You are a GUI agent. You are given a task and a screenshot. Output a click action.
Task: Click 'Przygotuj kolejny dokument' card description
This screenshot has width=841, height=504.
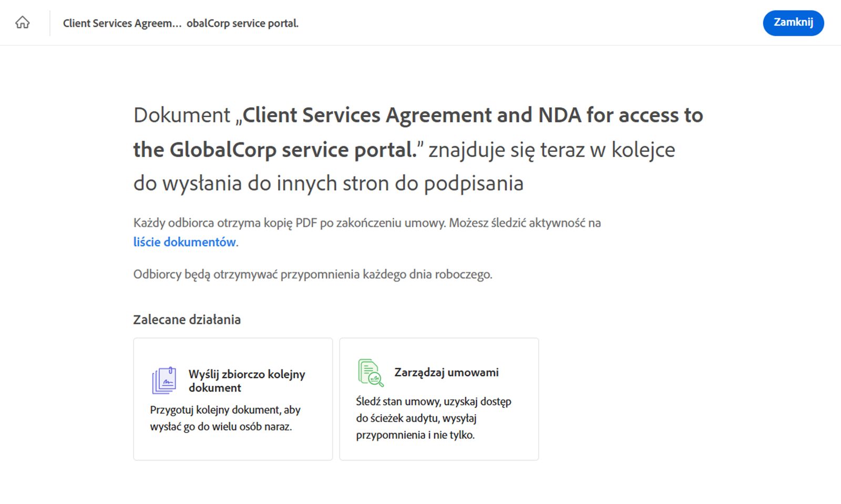[225, 418]
